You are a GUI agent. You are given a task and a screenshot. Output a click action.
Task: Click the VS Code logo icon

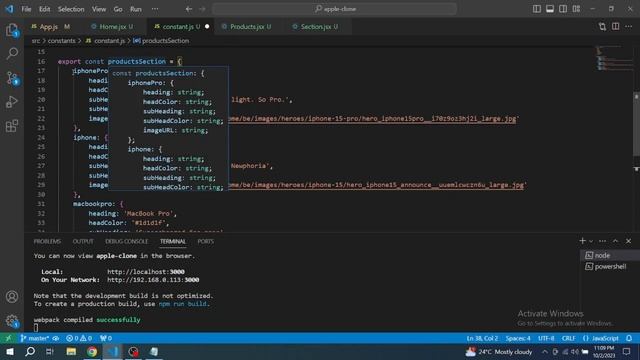click(x=9, y=9)
